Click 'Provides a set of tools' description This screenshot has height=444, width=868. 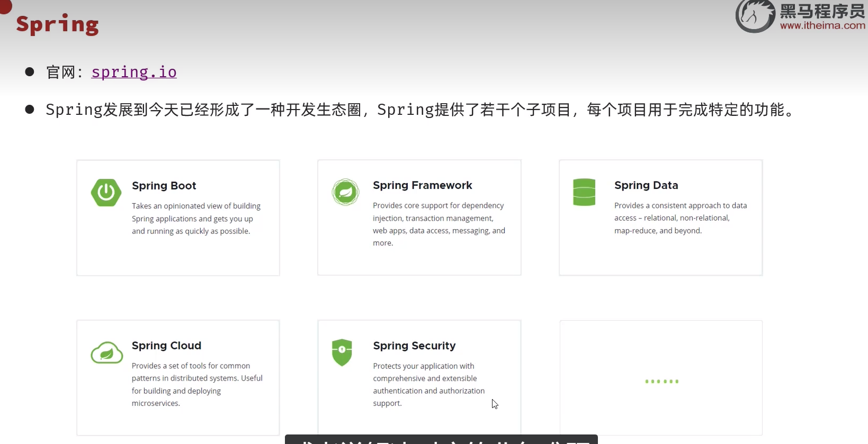(x=197, y=385)
